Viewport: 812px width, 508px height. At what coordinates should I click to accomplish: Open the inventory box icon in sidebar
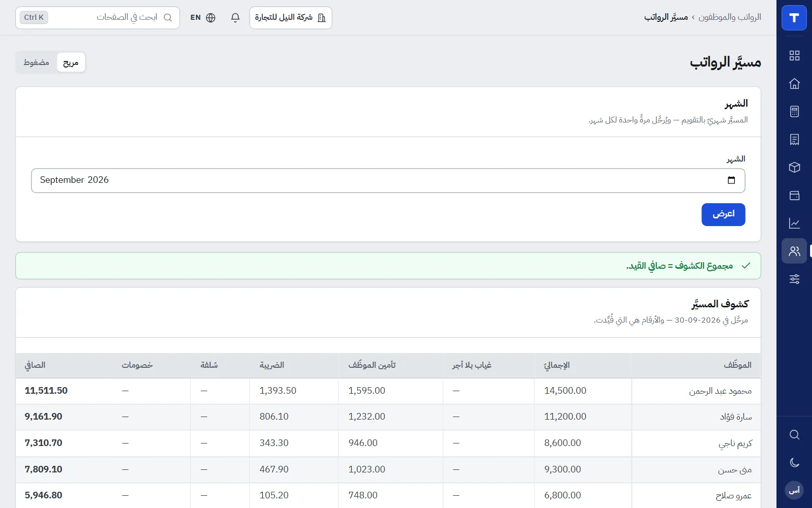click(x=794, y=167)
